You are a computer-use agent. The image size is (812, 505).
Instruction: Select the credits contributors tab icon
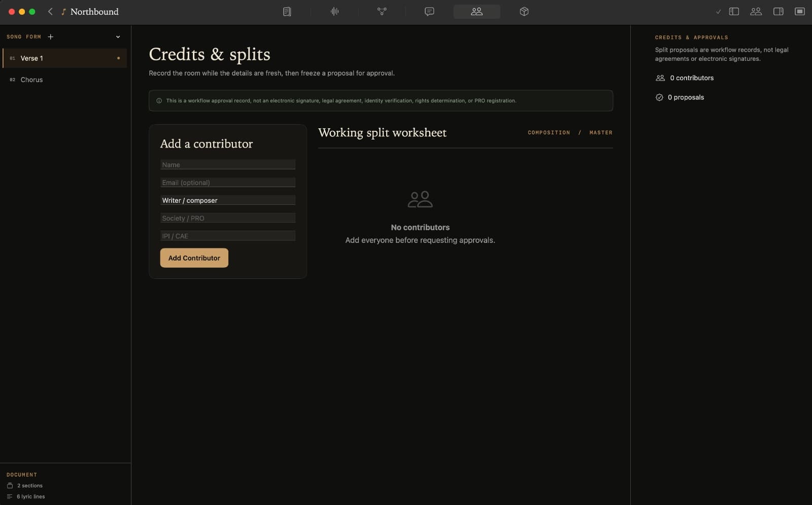[x=477, y=11]
